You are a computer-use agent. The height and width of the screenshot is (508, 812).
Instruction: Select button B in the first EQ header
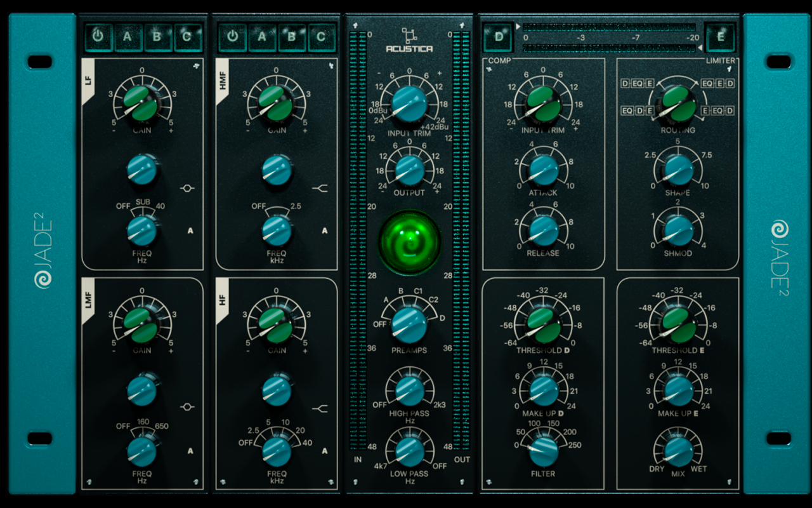(x=157, y=37)
